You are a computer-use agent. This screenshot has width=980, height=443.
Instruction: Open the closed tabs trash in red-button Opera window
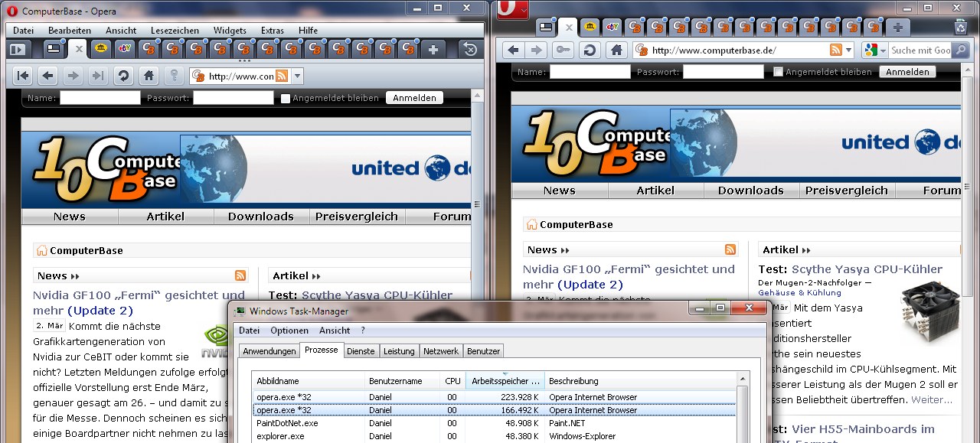point(960,27)
